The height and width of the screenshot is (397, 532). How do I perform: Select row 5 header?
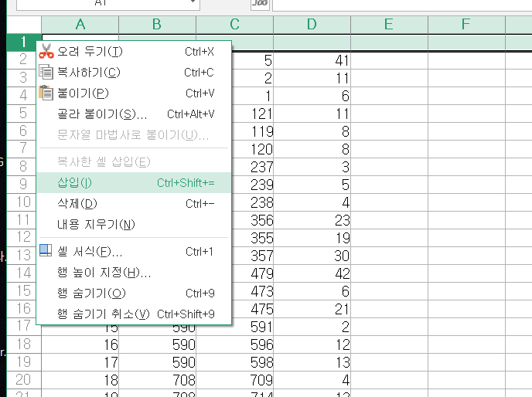(22, 114)
